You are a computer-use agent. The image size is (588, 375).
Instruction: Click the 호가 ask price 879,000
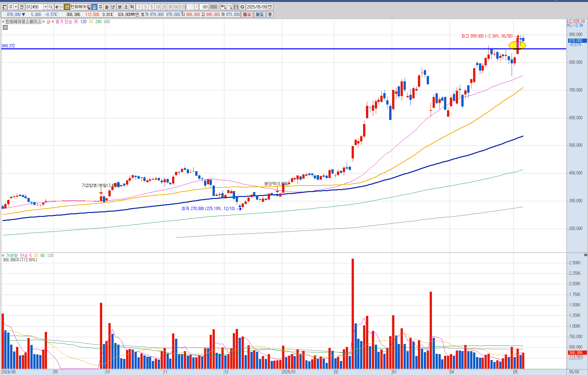[x=157, y=14]
